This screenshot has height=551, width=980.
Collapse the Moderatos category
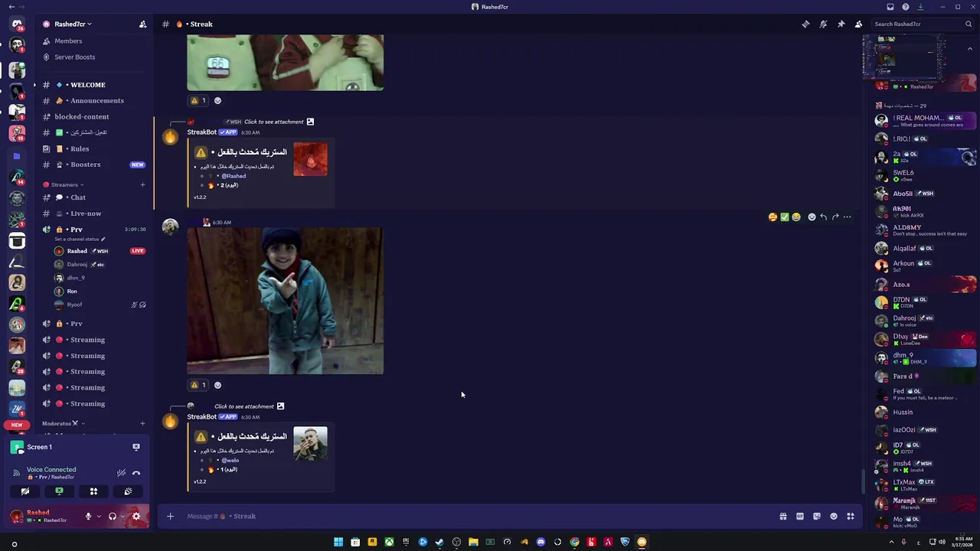63,423
